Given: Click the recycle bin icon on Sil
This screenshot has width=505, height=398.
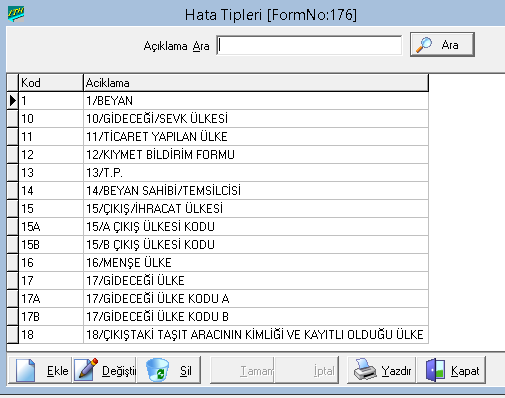Looking at the screenshot, I should pyautogui.click(x=157, y=370).
